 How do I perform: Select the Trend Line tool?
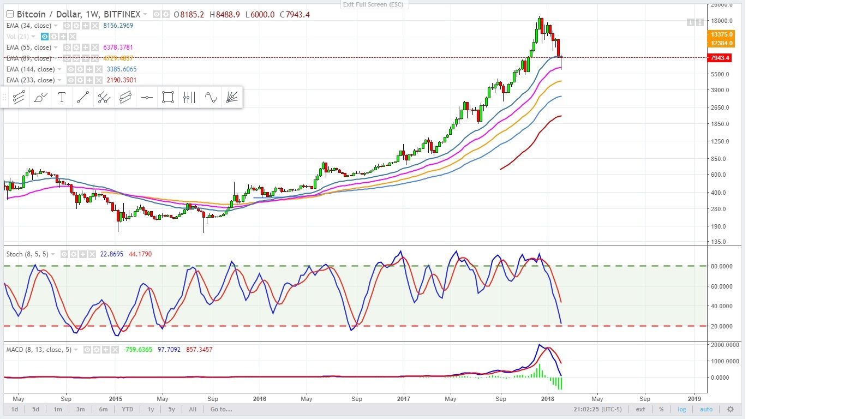tap(83, 98)
